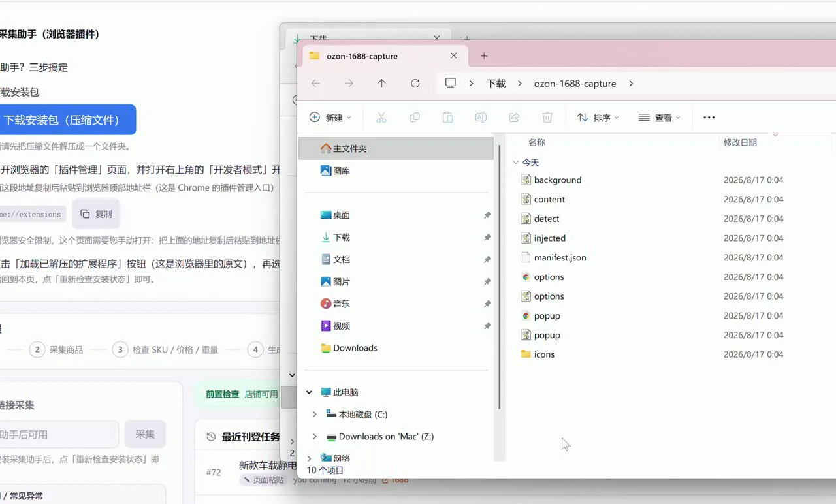Click the Rename icon in toolbar

481,118
